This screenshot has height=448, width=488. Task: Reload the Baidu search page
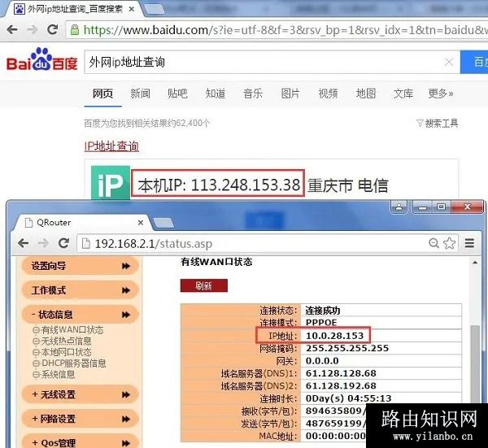pyautogui.click(x=52, y=29)
